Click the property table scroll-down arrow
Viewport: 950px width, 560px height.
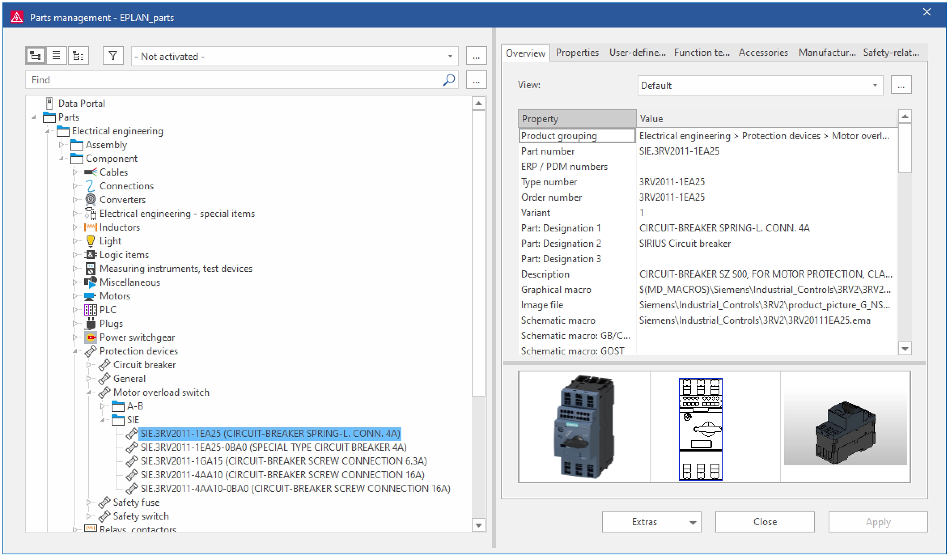coord(905,348)
